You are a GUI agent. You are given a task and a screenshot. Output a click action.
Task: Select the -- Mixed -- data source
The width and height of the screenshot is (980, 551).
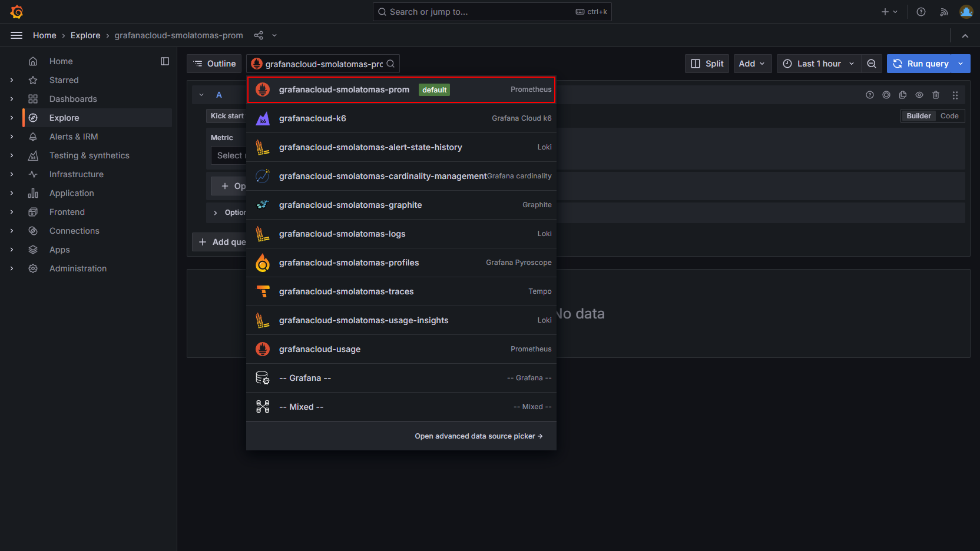[x=401, y=407]
